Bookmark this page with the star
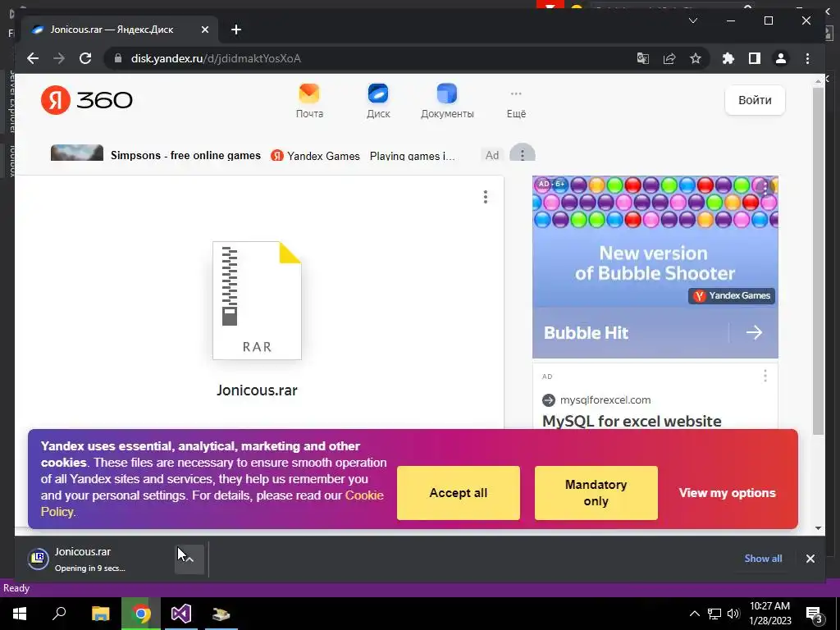The height and width of the screenshot is (630, 840). pos(696,58)
